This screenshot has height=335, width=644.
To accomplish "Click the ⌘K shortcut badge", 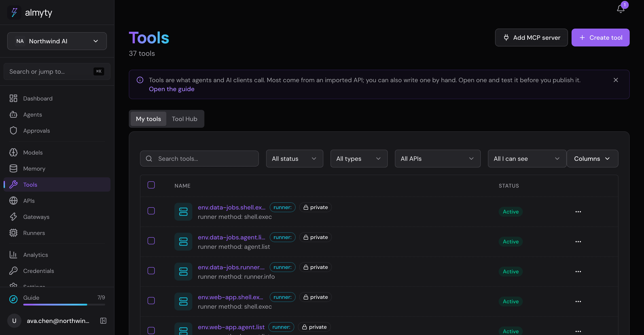I will (99, 71).
